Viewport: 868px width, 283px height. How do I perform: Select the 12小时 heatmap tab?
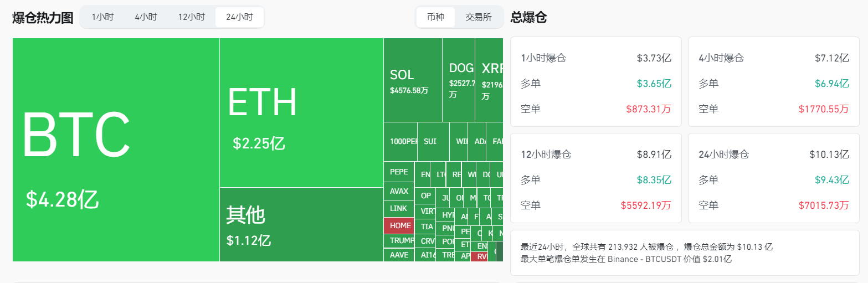coord(191,17)
